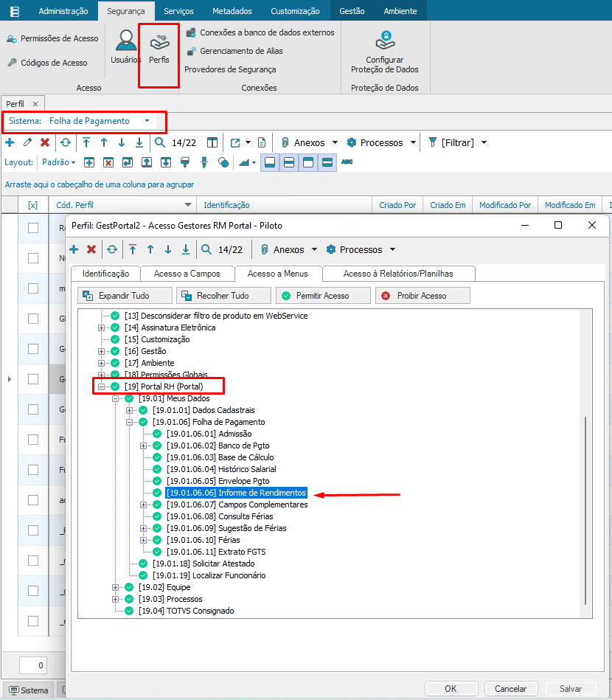Go to next record in Perfil dialog
This screenshot has height=700, width=612.
[168, 249]
